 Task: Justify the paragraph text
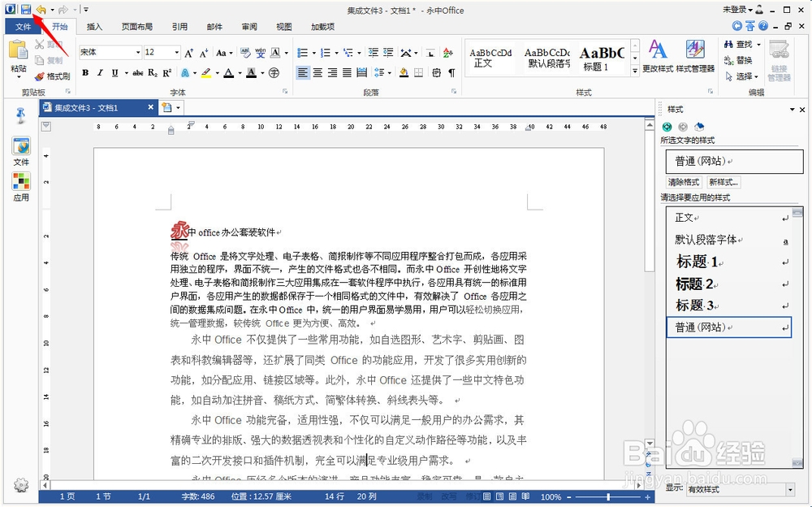[347, 73]
